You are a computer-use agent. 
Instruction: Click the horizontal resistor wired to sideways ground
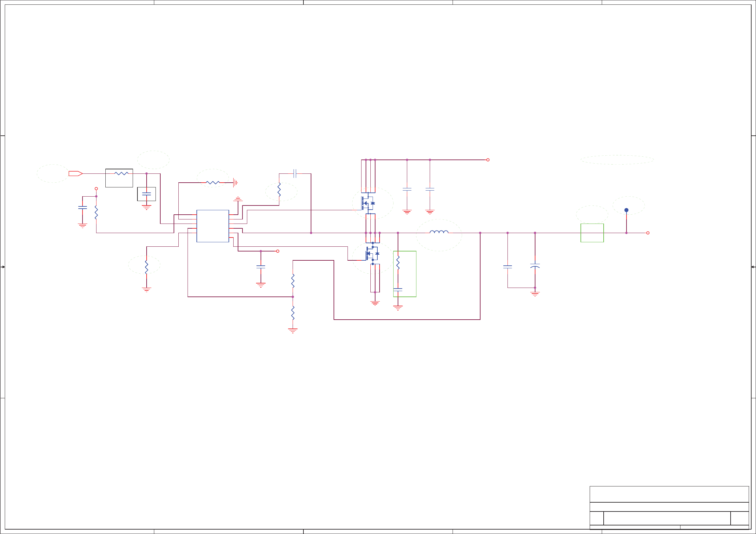pos(213,182)
